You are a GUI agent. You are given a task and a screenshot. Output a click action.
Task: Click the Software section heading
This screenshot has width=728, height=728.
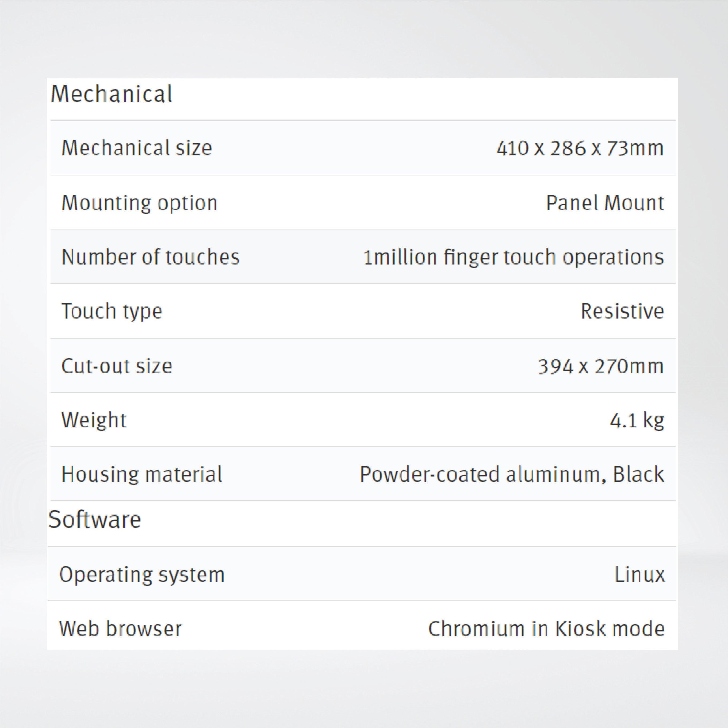95,519
